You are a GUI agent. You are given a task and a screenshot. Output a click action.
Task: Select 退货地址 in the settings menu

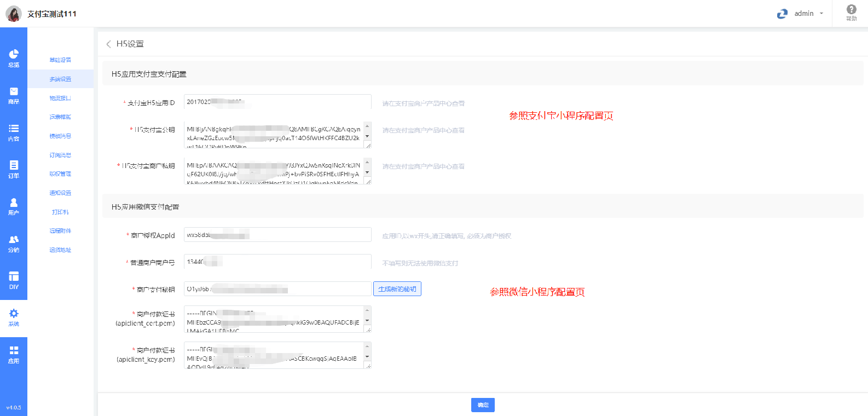[x=60, y=250]
